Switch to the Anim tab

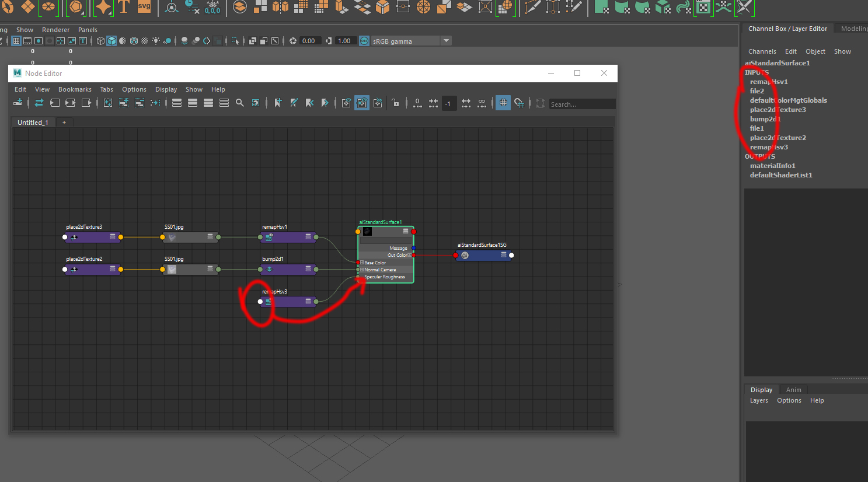[793, 390]
